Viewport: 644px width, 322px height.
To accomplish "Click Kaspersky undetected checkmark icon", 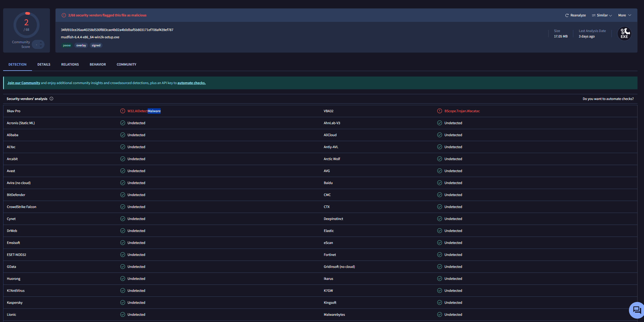I will [x=123, y=302].
